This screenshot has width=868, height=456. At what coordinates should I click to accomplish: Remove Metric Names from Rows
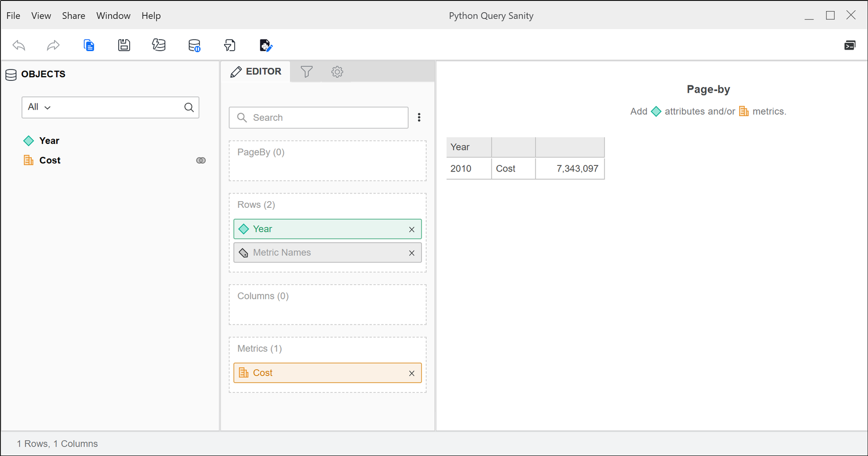point(412,253)
